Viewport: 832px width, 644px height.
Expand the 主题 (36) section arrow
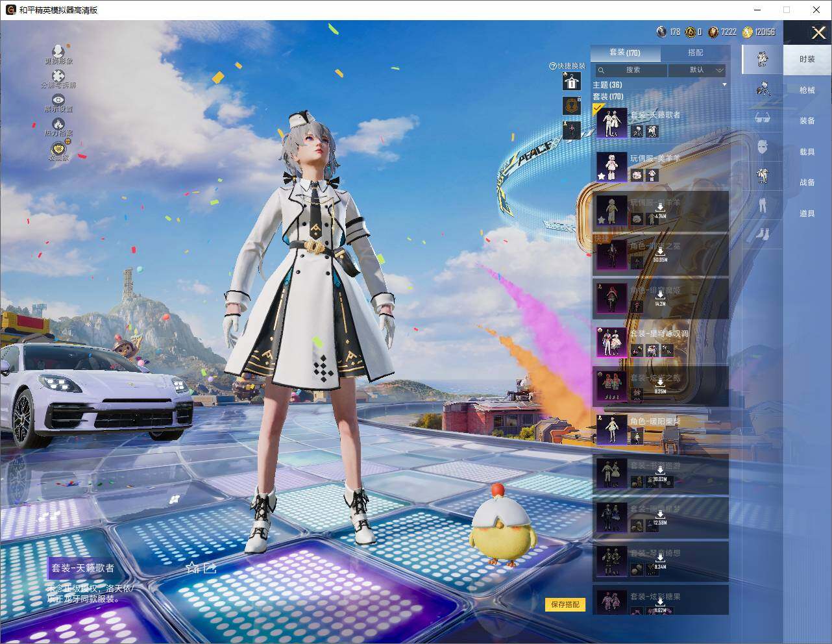click(x=724, y=85)
